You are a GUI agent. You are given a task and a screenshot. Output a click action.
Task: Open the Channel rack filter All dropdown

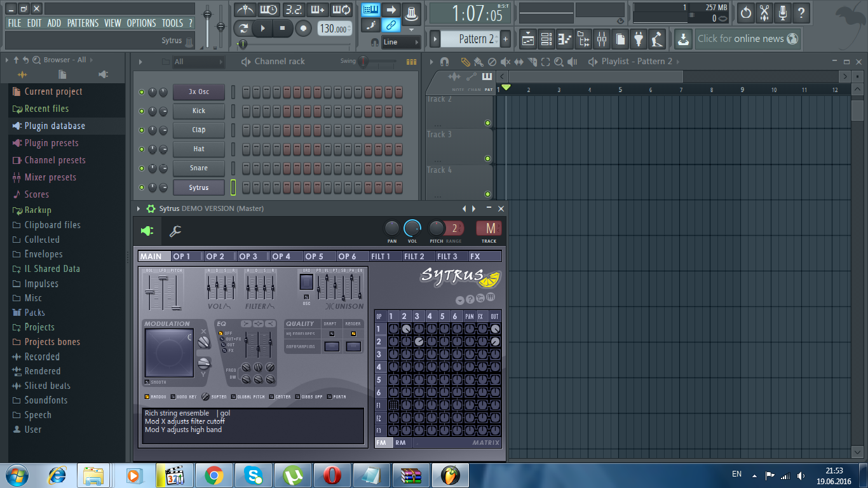(198, 62)
